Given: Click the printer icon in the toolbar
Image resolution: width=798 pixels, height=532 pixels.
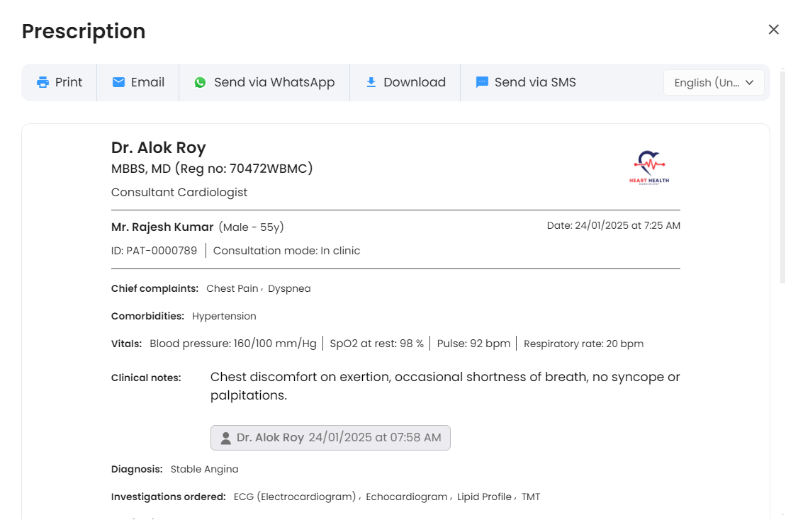Looking at the screenshot, I should click(x=43, y=82).
